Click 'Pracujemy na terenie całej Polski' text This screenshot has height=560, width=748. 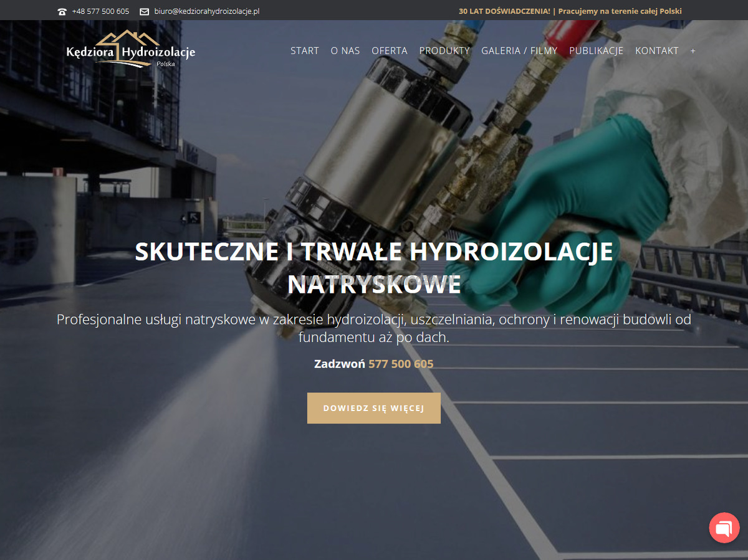620,12
